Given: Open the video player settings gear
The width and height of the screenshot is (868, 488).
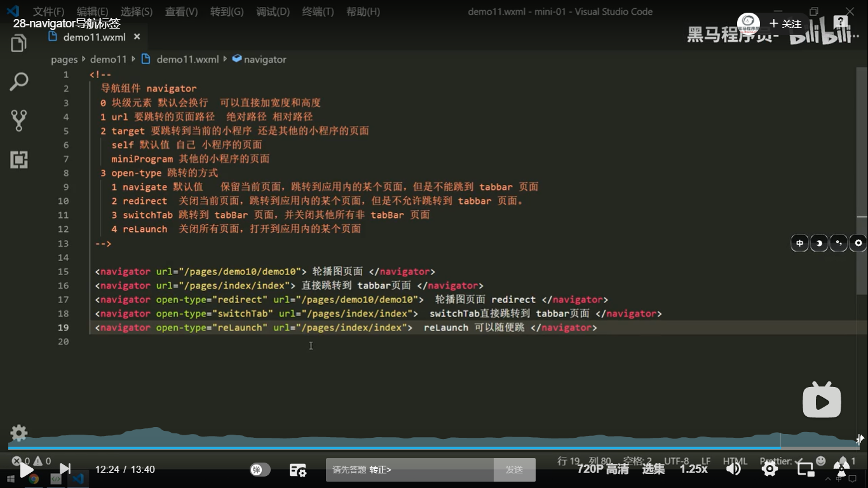Looking at the screenshot, I should coord(770,469).
